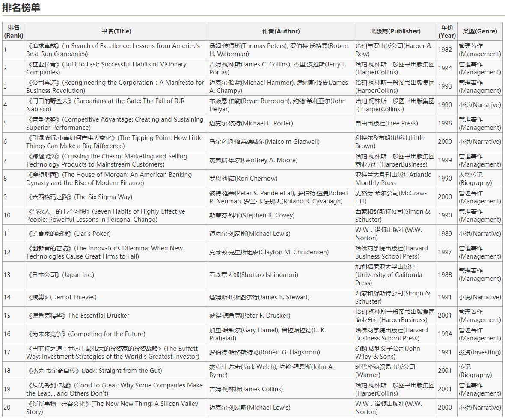This screenshot has width=505, height=420.
Task: Select The Tipping Point title cell
Action: [x=116, y=141]
